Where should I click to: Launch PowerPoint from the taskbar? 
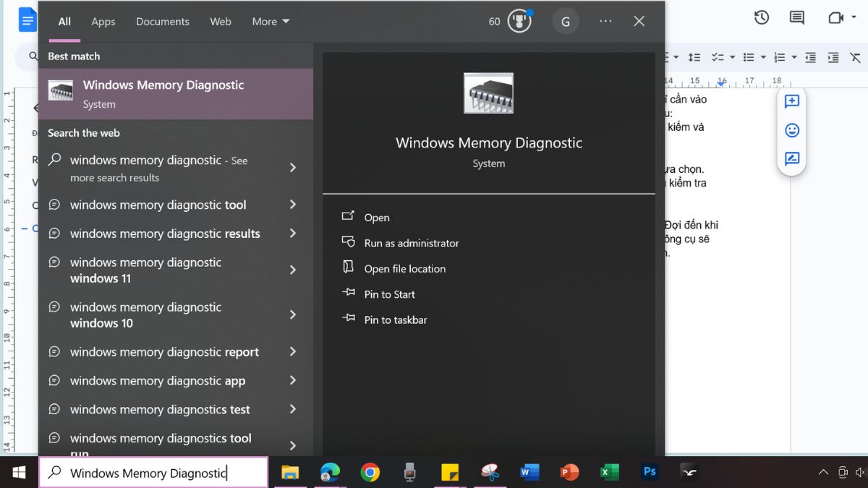tap(570, 473)
